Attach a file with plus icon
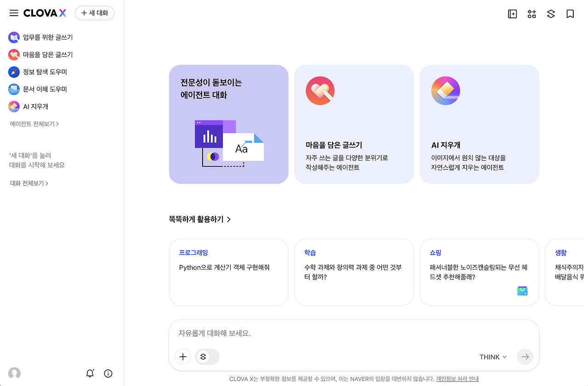 click(x=183, y=357)
